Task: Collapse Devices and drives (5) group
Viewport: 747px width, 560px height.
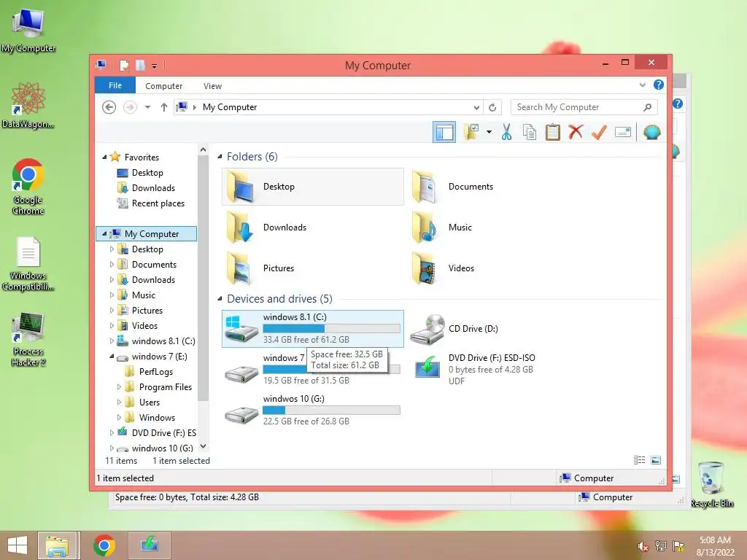Action: (x=220, y=299)
